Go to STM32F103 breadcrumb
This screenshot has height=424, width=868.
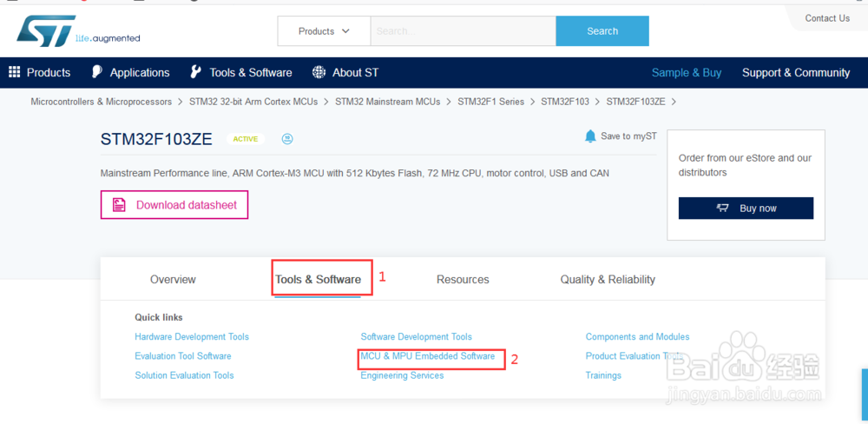pos(565,102)
